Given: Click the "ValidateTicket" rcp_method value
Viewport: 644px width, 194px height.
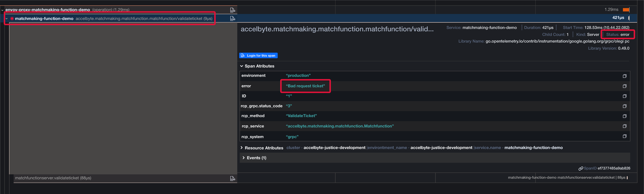Looking at the screenshot, I should click(x=301, y=116).
